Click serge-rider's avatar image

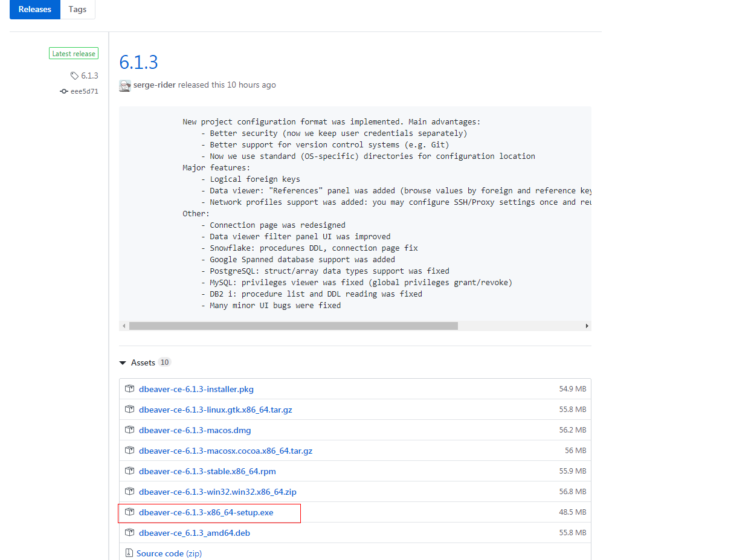(125, 85)
